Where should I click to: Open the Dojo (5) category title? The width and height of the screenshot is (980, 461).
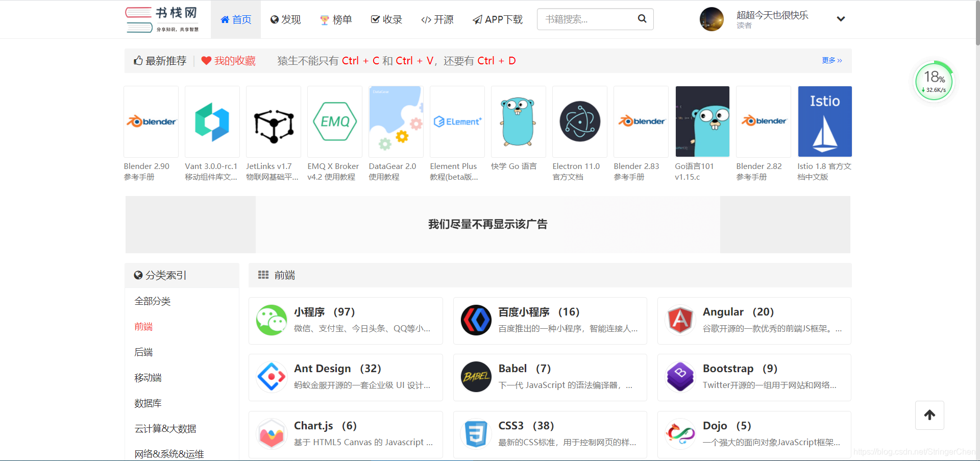(x=727, y=426)
